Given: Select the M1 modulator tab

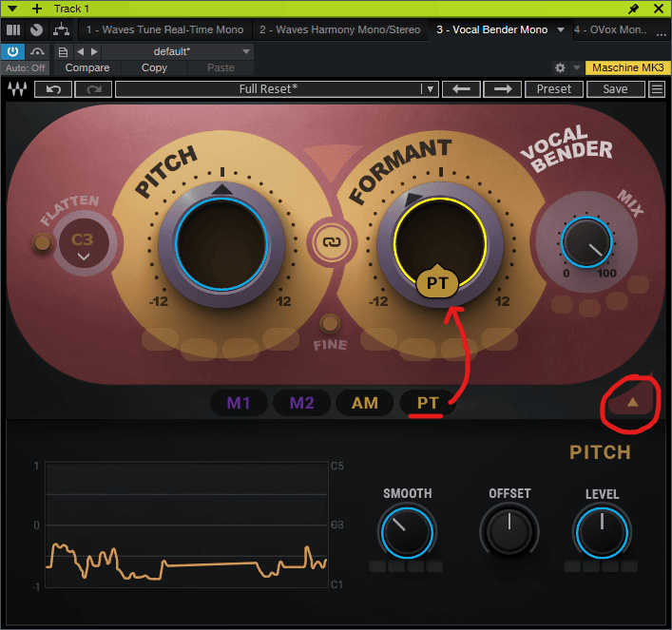Looking at the screenshot, I should 239,403.
